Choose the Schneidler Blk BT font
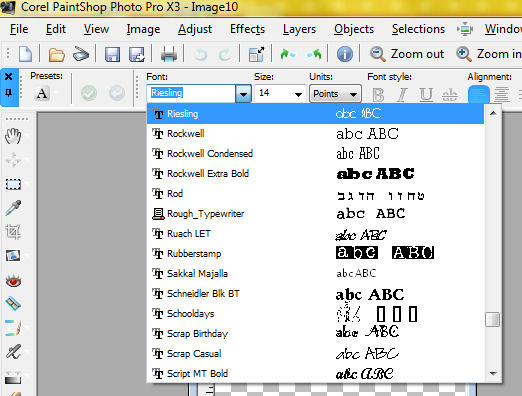The width and height of the screenshot is (522, 396). 316,294
